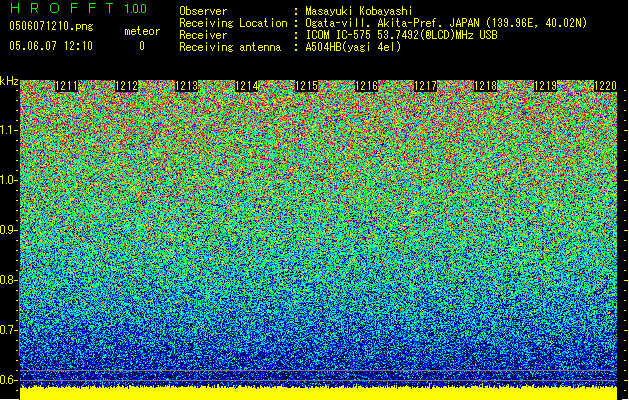Click the 1215 time marker
Viewport: 629px width, 400px height.
[x=306, y=86]
